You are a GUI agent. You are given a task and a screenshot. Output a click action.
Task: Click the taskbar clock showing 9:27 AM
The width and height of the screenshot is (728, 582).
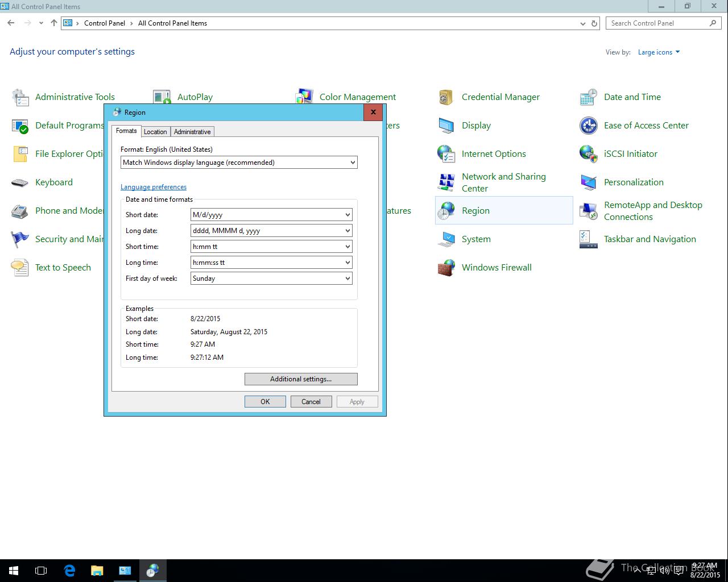tap(705, 571)
